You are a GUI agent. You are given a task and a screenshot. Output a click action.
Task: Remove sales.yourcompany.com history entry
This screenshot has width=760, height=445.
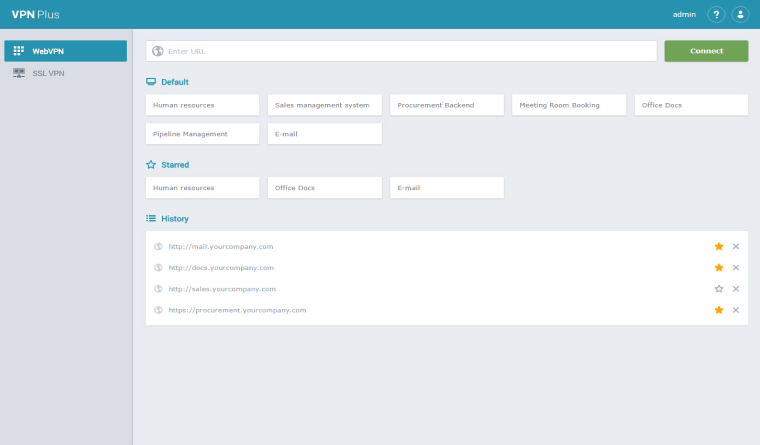pos(736,289)
